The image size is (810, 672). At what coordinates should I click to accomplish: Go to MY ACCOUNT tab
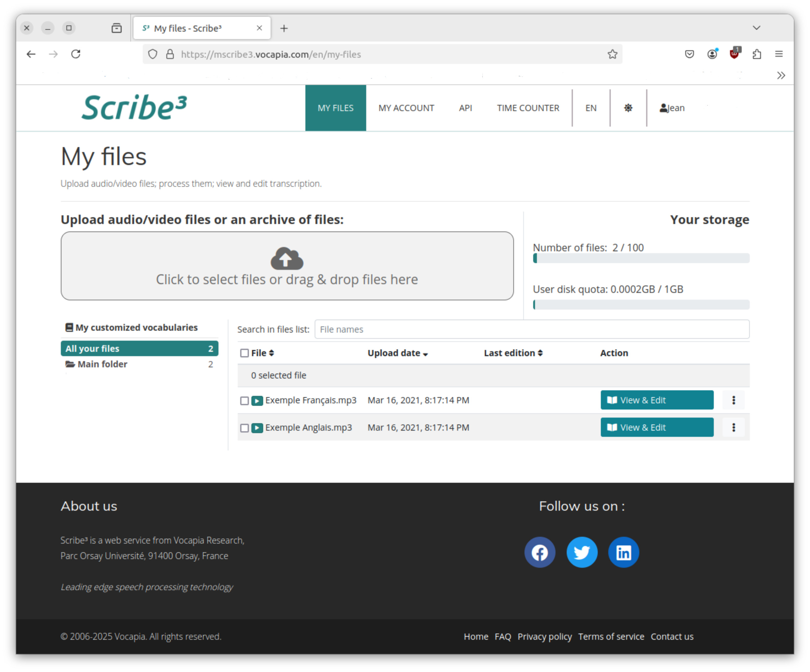coord(406,108)
